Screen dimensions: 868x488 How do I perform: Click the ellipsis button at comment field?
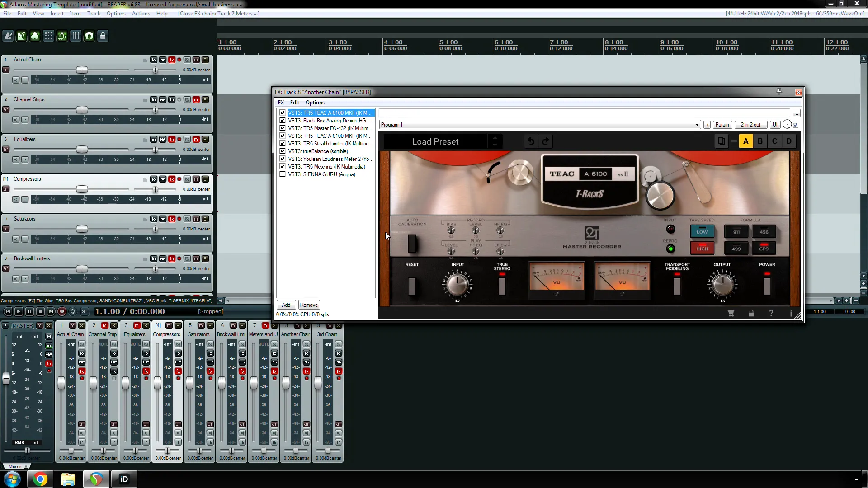797,113
